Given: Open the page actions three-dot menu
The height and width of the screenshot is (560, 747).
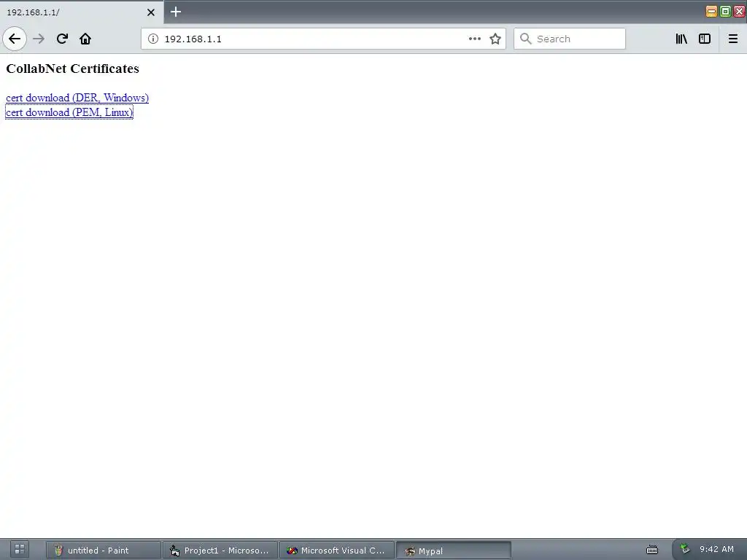Looking at the screenshot, I should pyautogui.click(x=474, y=39).
